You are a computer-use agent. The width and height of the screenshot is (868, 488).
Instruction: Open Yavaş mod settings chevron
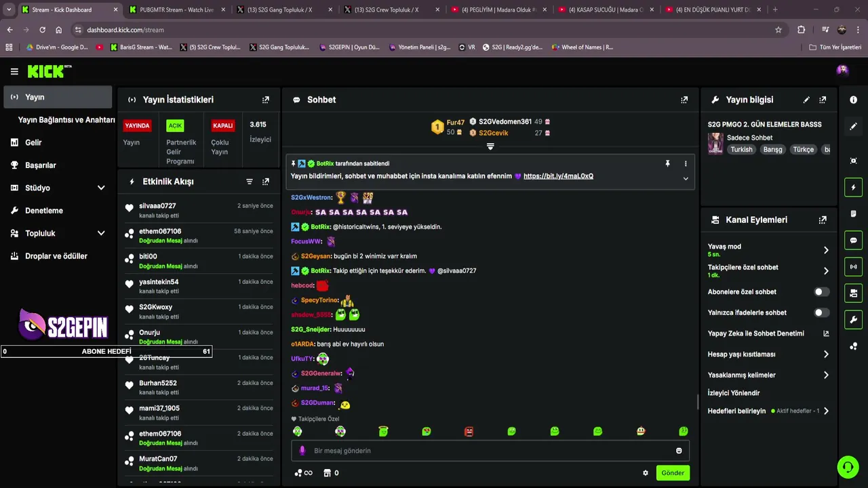point(826,250)
